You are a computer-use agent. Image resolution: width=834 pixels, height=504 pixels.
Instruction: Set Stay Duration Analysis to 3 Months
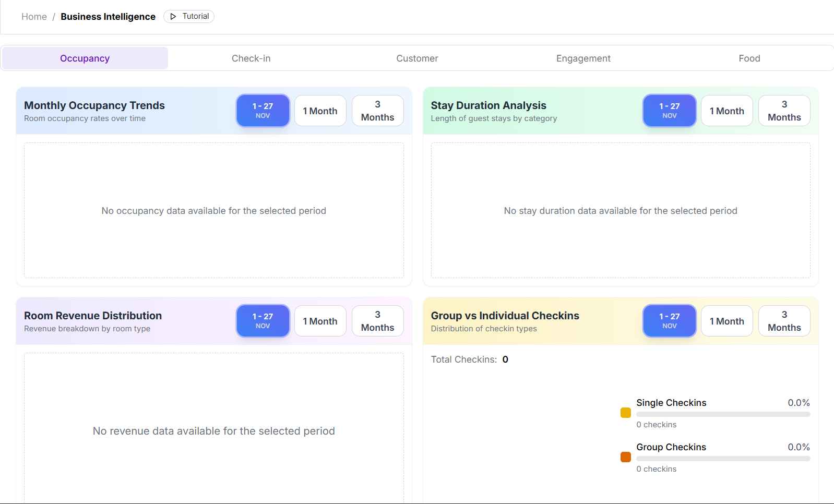(x=784, y=111)
